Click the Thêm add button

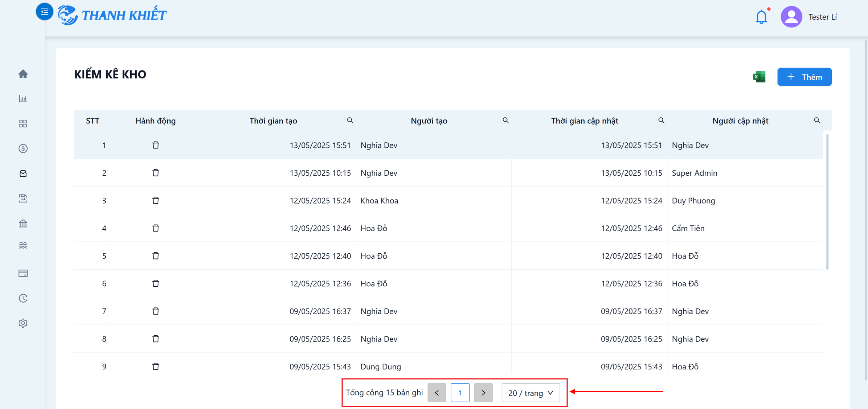click(x=804, y=77)
